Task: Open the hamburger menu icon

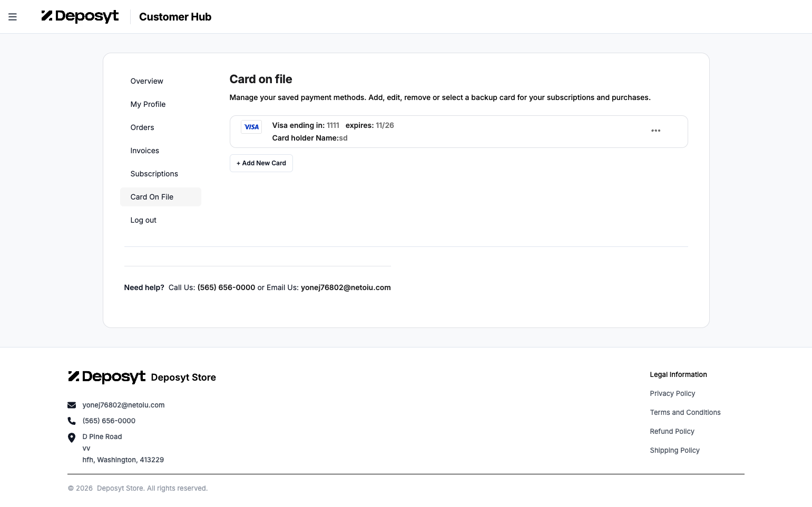Action: tap(13, 17)
